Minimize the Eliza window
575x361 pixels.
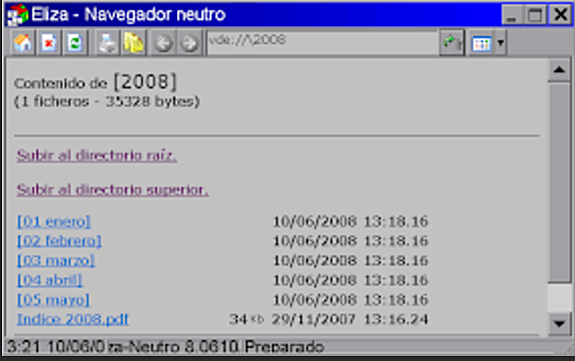click(x=512, y=15)
